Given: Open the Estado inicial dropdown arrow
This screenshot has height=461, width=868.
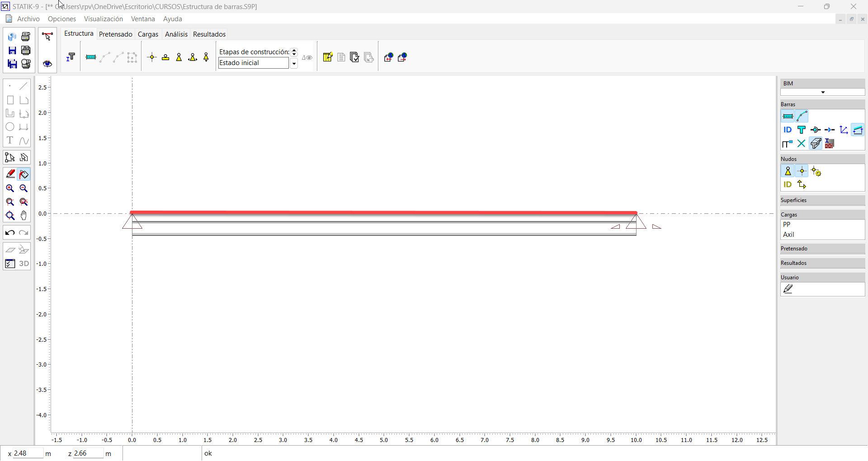Looking at the screenshot, I should [294, 64].
